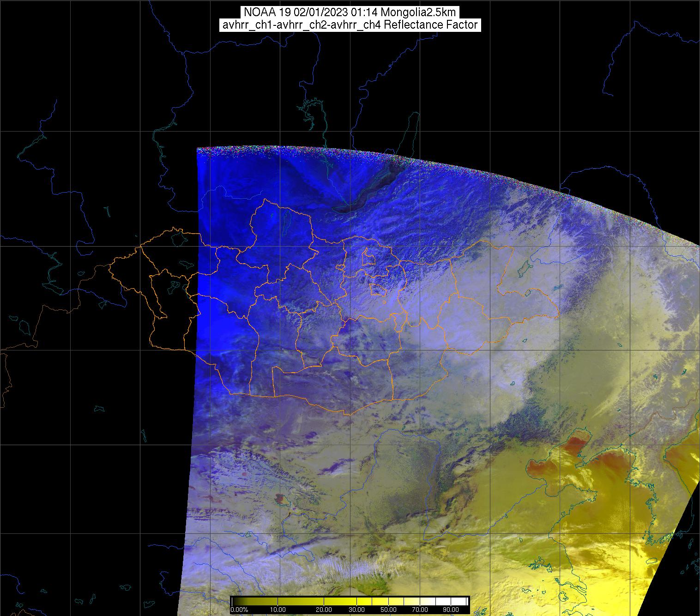Click the "20.00" color bar label
Screen dimensions: 700x616
pyautogui.click(x=325, y=610)
